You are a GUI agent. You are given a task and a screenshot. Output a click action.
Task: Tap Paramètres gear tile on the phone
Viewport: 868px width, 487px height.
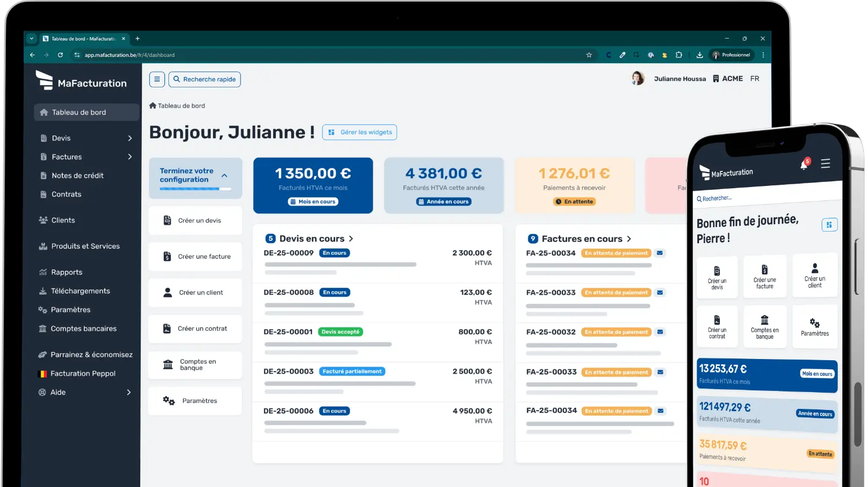tap(815, 327)
